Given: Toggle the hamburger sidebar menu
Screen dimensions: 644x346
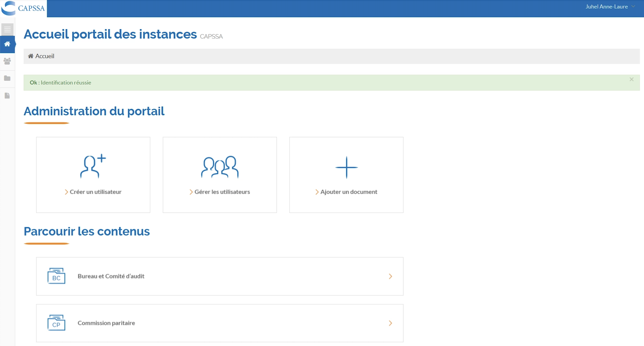Looking at the screenshot, I should [x=7, y=30].
